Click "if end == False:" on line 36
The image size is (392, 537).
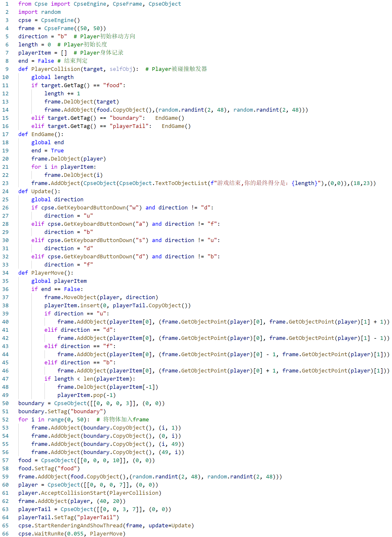(57, 289)
